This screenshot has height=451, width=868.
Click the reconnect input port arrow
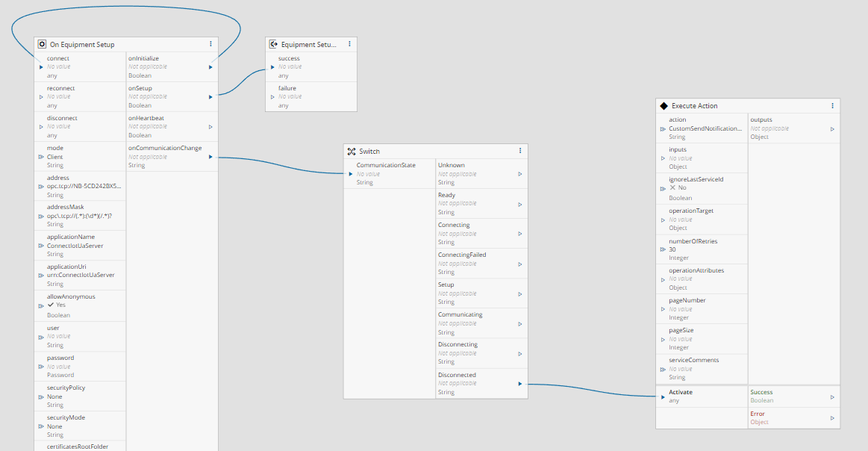(x=41, y=97)
